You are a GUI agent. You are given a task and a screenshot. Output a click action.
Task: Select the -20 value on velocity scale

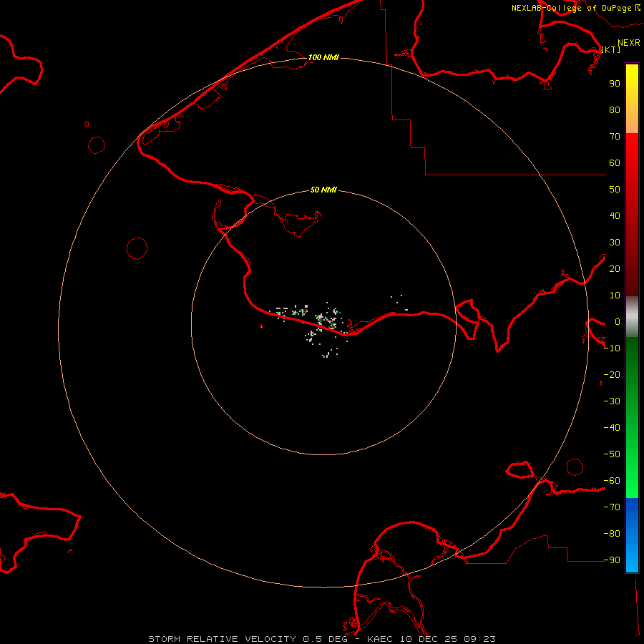click(x=612, y=375)
